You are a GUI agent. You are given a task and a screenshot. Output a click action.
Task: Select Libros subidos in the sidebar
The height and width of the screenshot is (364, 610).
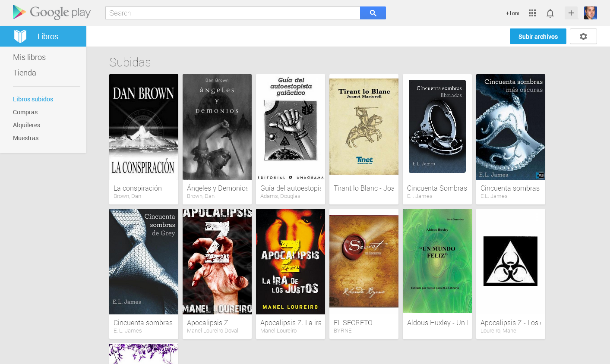click(33, 99)
